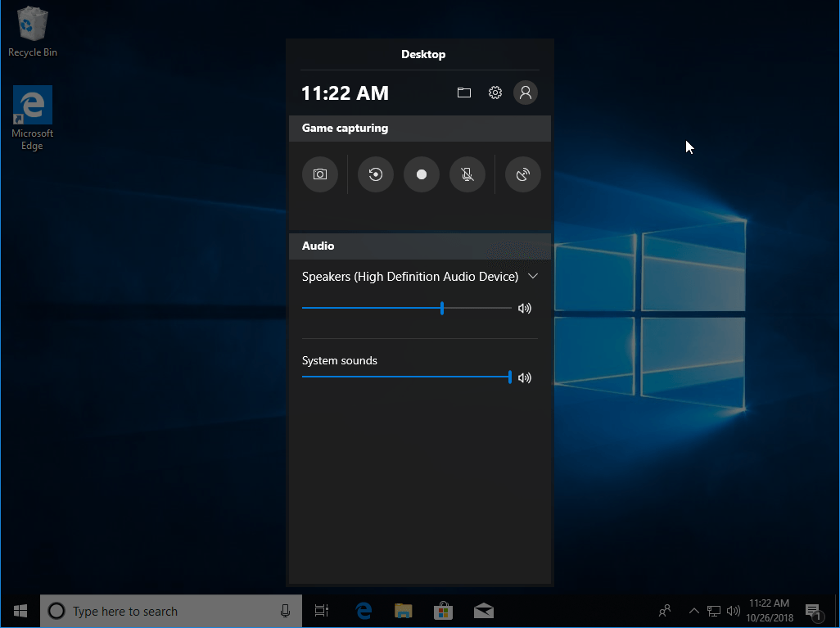
Task: Open Microsoft Store from the taskbar
Action: [x=443, y=611]
